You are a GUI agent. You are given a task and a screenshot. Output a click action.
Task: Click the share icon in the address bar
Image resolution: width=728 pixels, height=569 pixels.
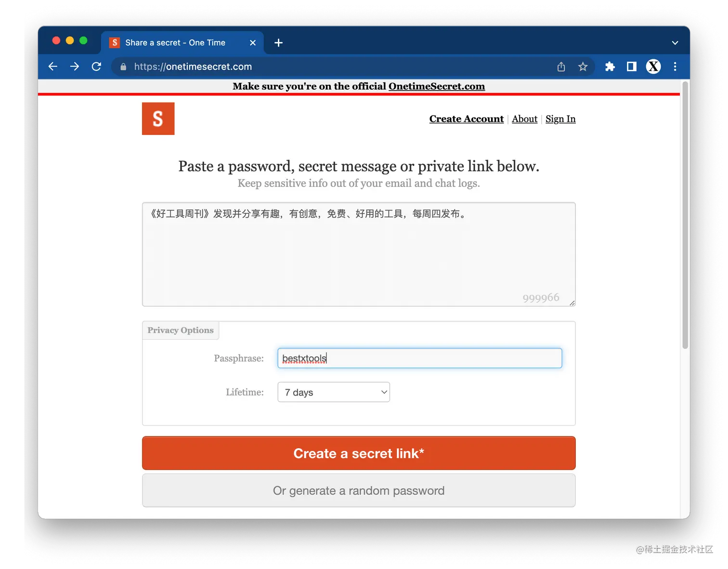point(561,66)
